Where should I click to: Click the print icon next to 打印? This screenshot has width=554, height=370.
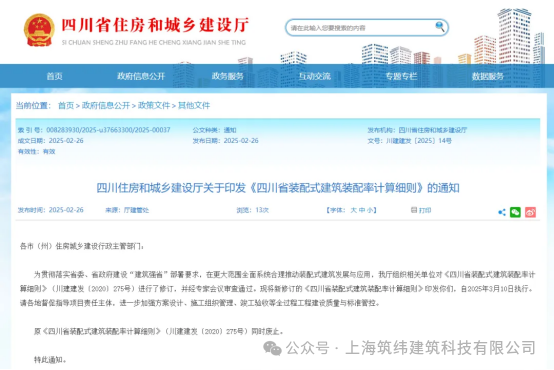[x=414, y=210]
